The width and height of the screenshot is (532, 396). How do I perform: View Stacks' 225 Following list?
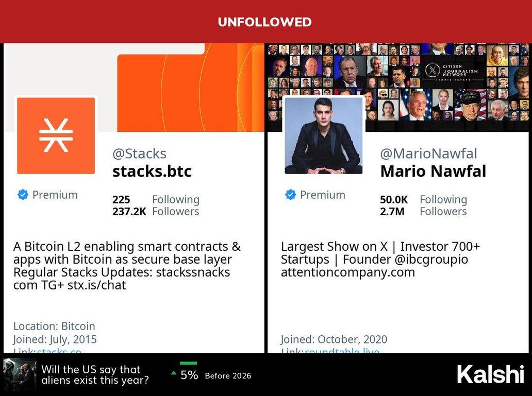[155, 199]
